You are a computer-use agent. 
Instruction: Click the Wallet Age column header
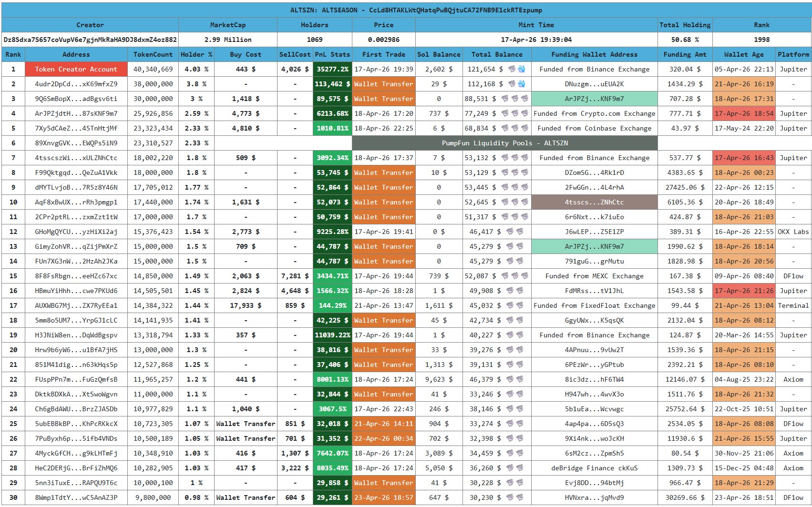(x=743, y=54)
